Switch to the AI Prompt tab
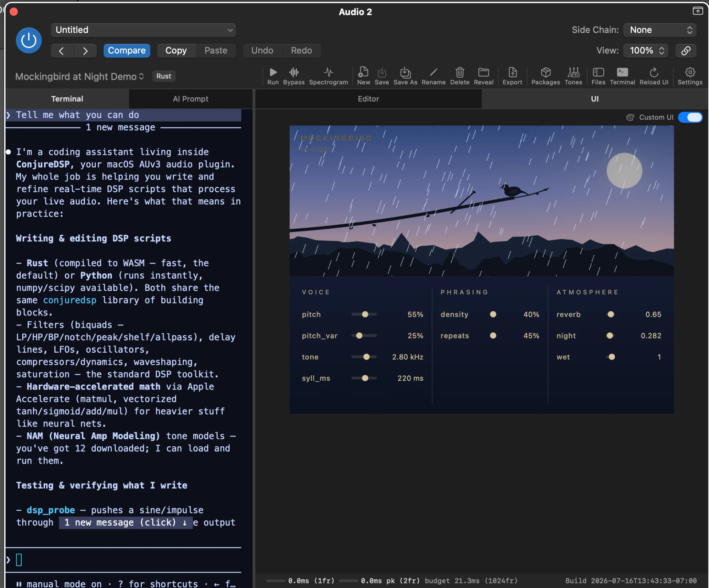This screenshot has height=588, width=709. tap(190, 99)
